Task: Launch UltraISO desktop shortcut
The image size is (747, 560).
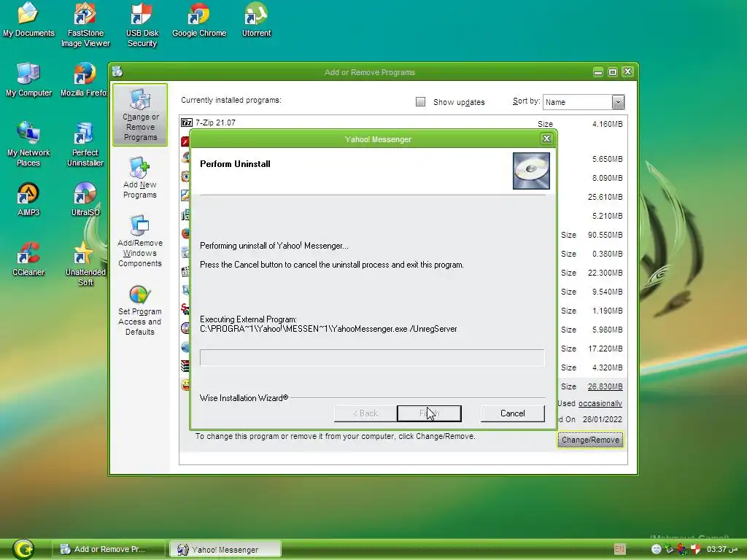Action: (x=85, y=199)
